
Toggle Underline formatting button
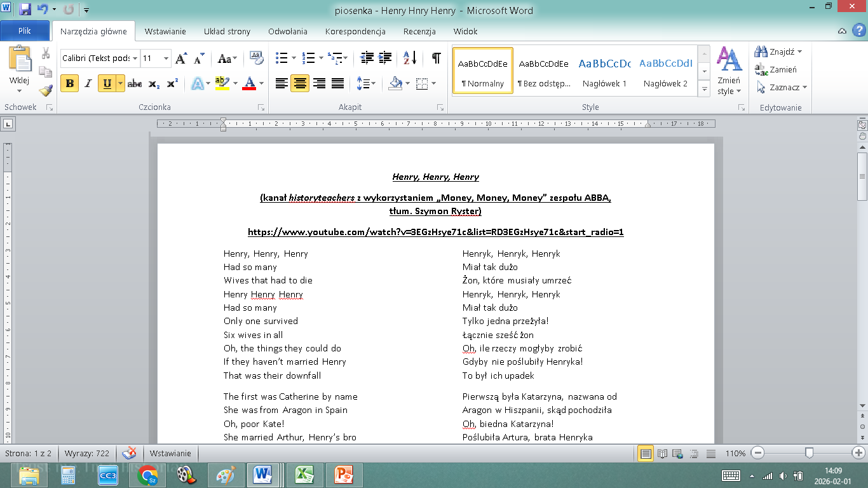pyautogui.click(x=106, y=84)
